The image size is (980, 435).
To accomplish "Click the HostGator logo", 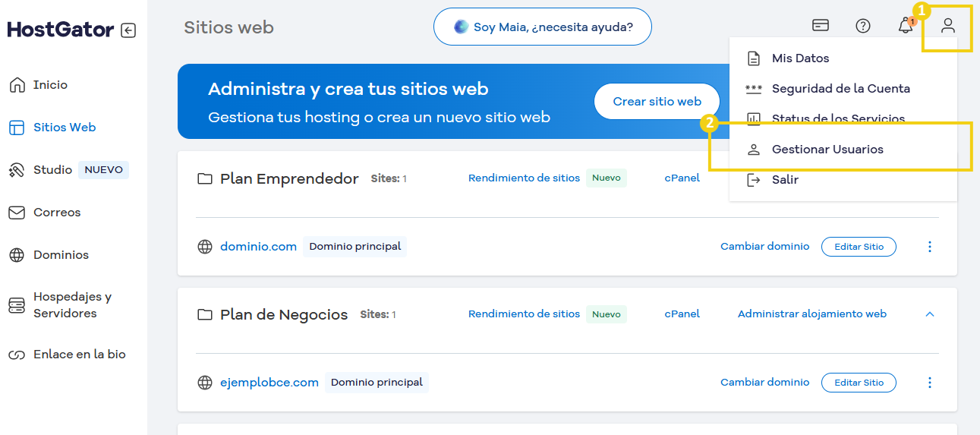I will [61, 30].
